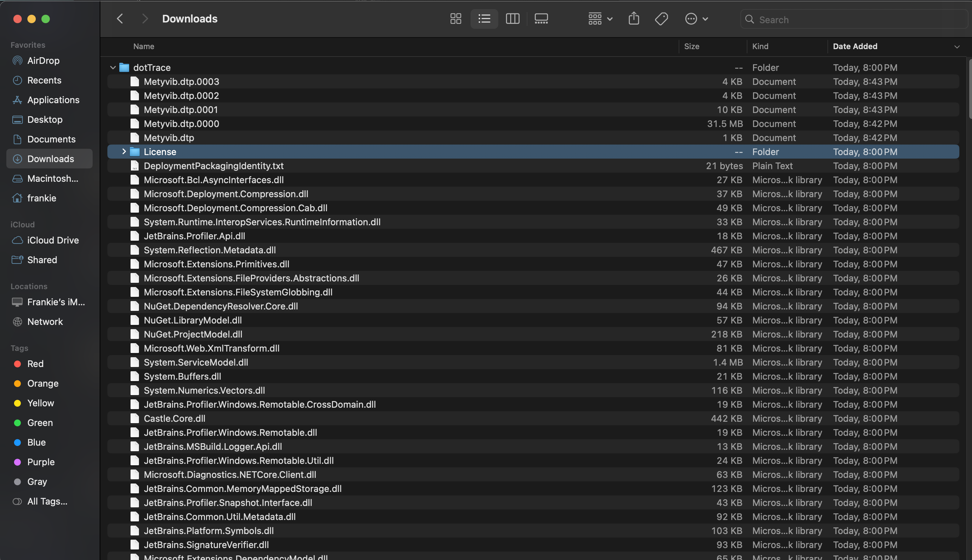This screenshot has width=972, height=560.
Task: Open Shared in the sidebar
Action: [49, 260]
